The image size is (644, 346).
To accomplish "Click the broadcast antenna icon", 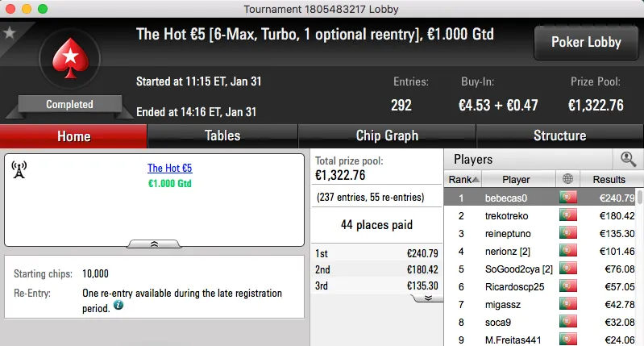I will click(19, 169).
